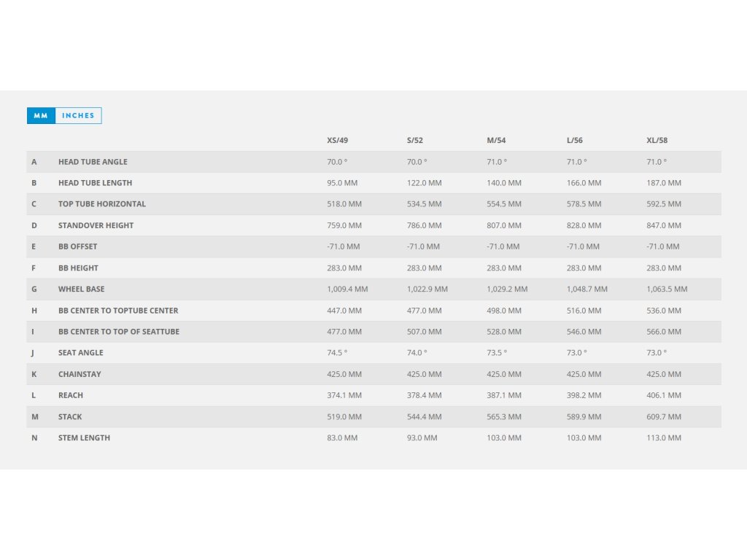Screen dimensions: 747x560
Task: Click the HEAD TUBE LENGTH row label
Action: coord(96,183)
